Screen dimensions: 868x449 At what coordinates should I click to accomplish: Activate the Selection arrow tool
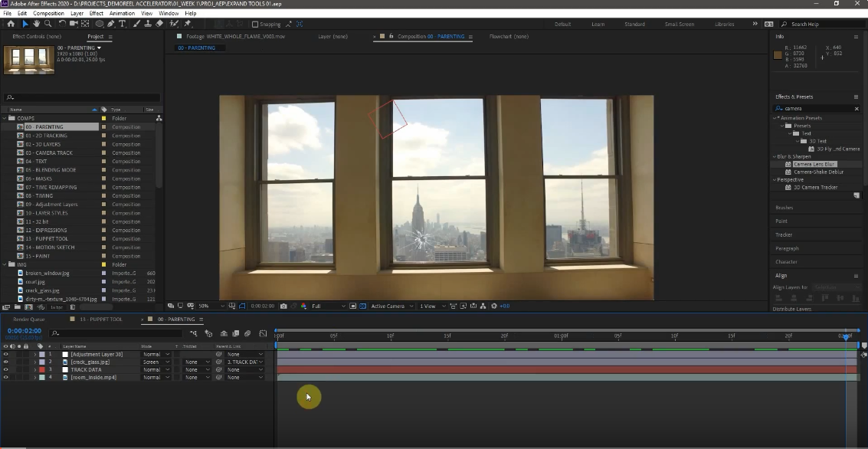(x=25, y=24)
